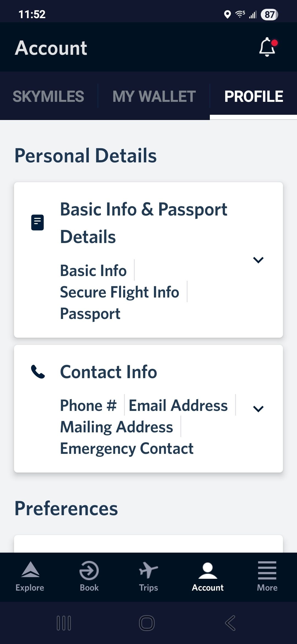Switch to the MY WALLET tab

click(x=154, y=96)
